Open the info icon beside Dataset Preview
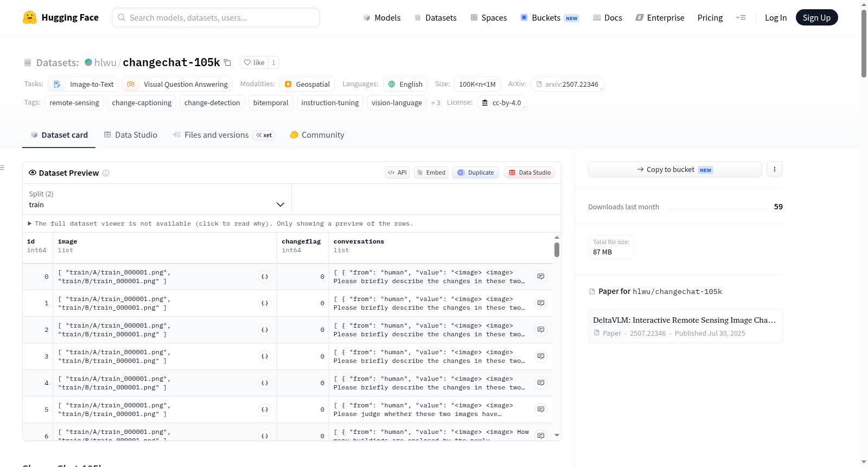Image resolution: width=868 pixels, height=467 pixels. pos(106,173)
